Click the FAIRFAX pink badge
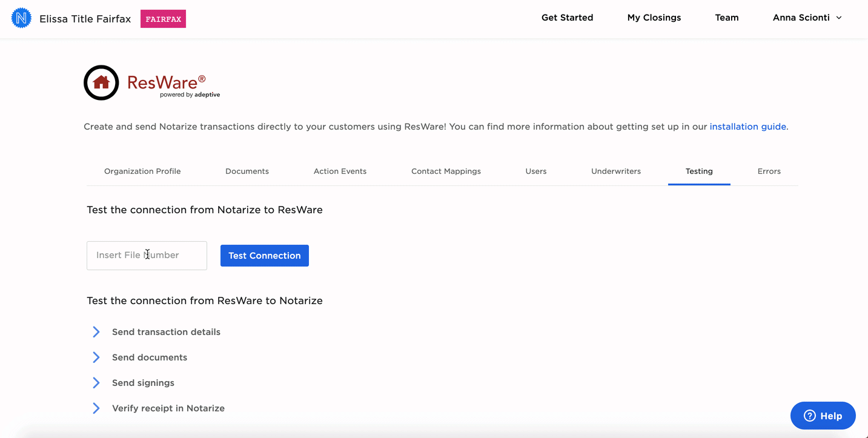 click(163, 19)
